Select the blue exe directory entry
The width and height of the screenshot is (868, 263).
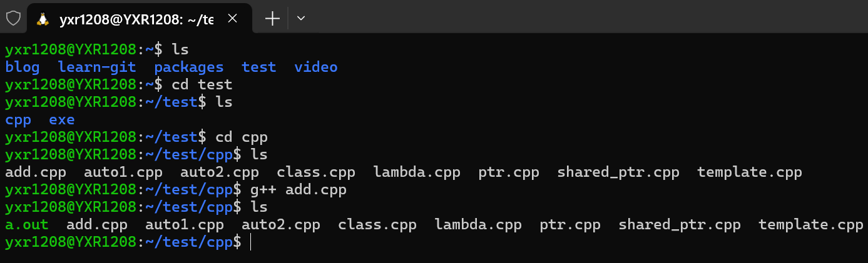click(x=62, y=119)
